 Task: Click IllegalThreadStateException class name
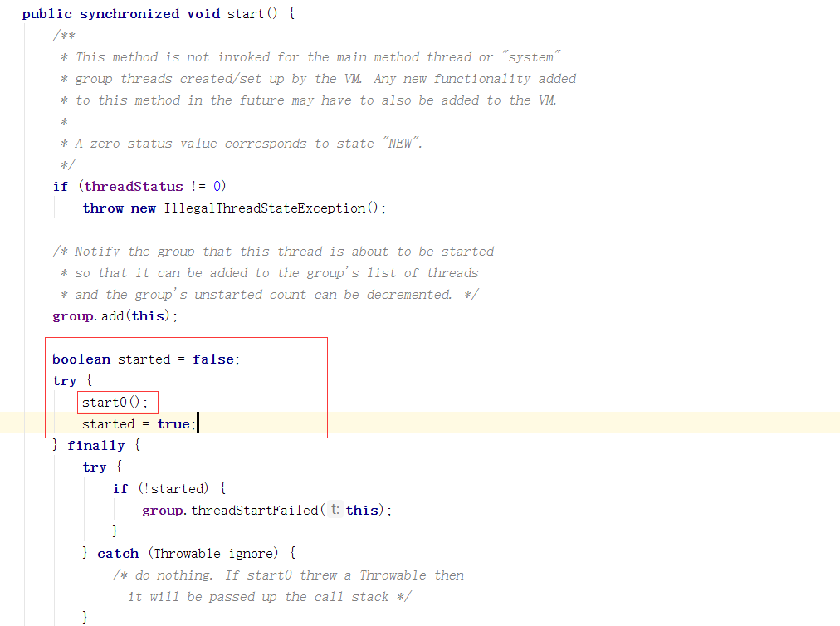tap(265, 208)
